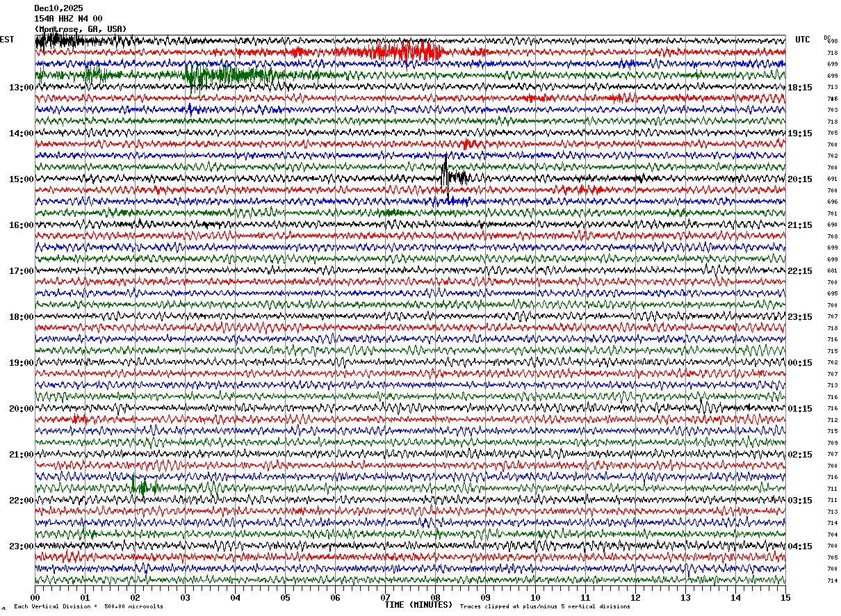Click the DC value 690 beside 21:15
The width and height of the screenshot is (841, 616).
[832, 225]
